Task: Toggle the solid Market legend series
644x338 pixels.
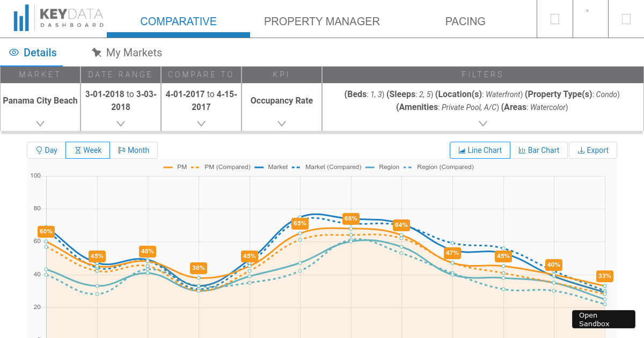Action: coord(272,167)
